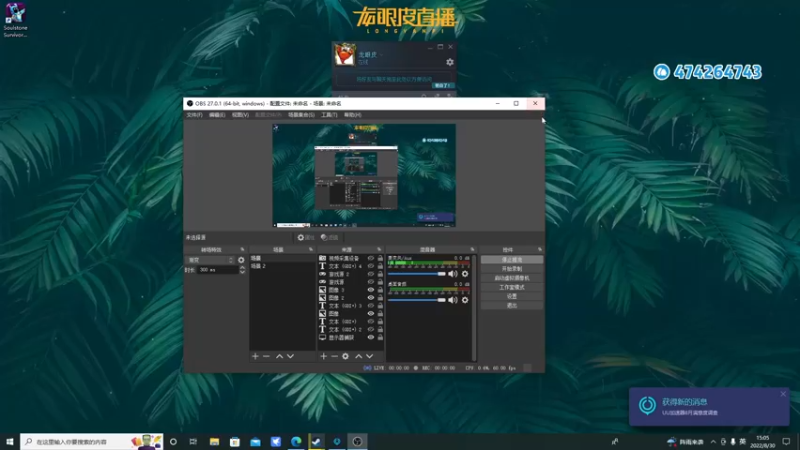Pop out the 来源 dock panel icon
The height and width of the screenshot is (450, 800).
pyautogui.click(x=379, y=249)
